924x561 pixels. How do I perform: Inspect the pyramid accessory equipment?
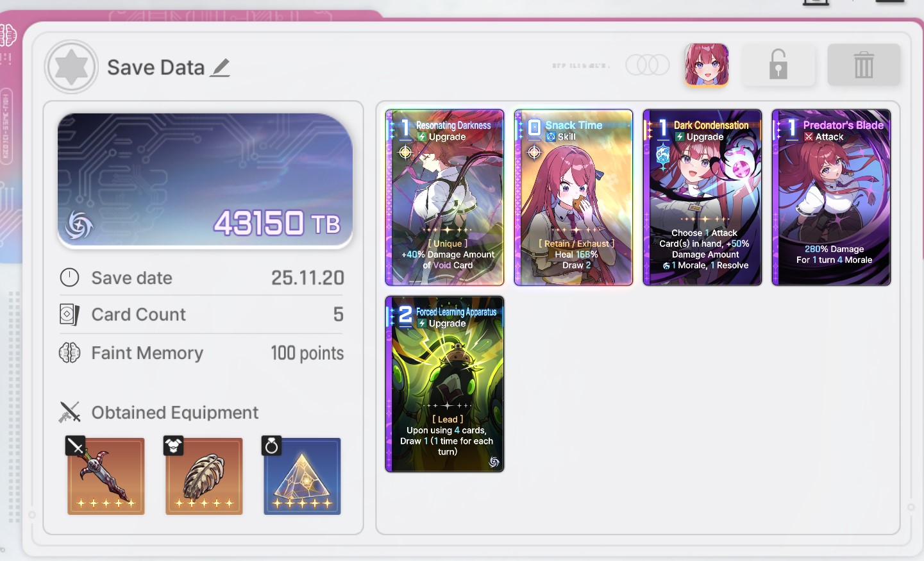click(x=302, y=476)
